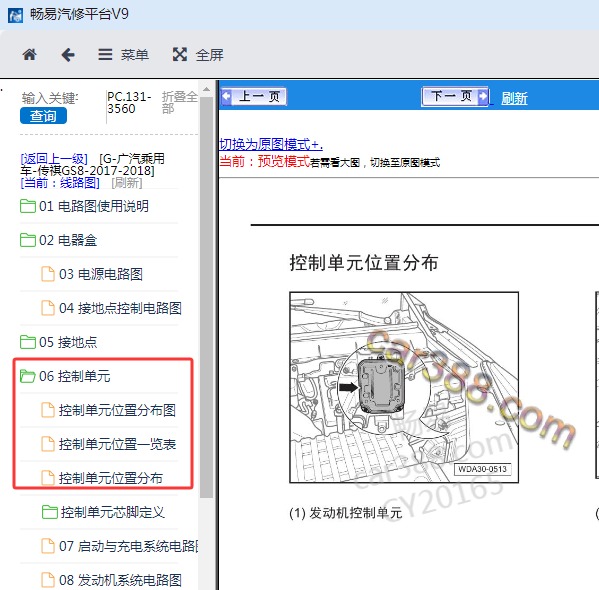Open the 菜单 menu

(x=123, y=55)
